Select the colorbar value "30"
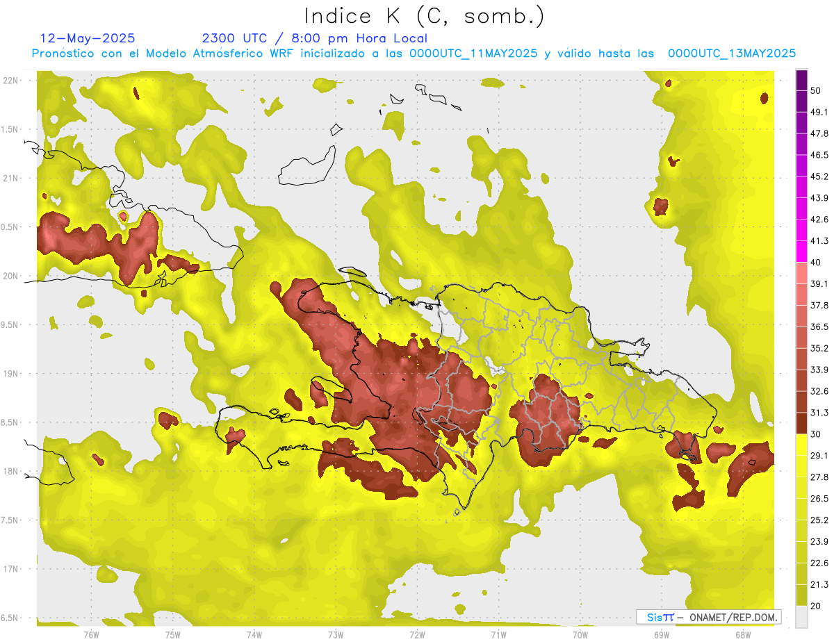The image size is (834, 644). 816,434
